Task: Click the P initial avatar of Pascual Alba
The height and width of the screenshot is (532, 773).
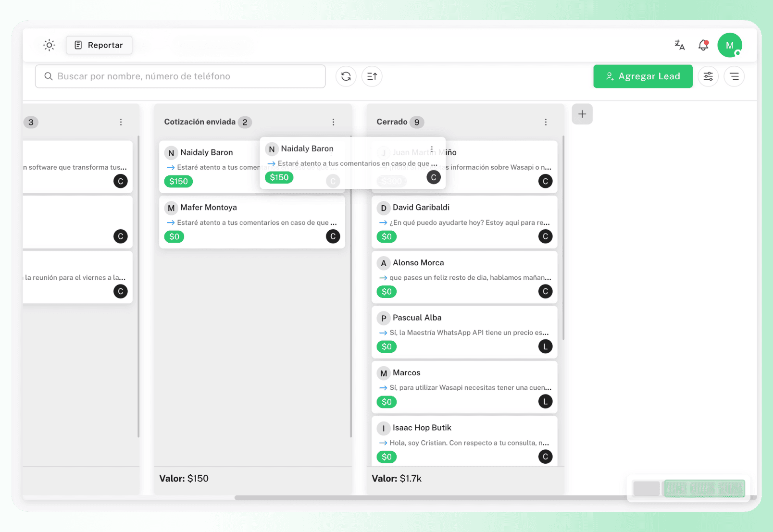Action: pos(383,318)
